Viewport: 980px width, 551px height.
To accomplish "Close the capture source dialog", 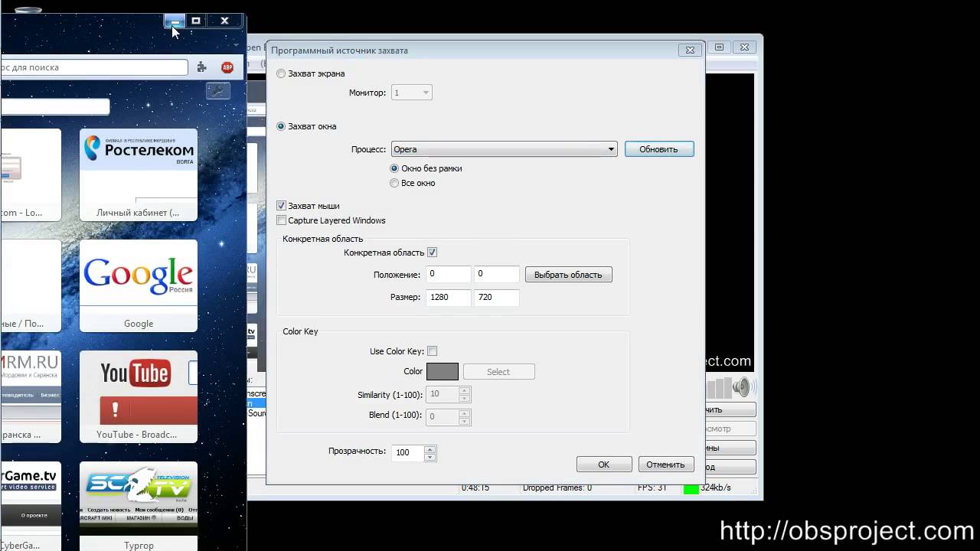I will [x=690, y=50].
